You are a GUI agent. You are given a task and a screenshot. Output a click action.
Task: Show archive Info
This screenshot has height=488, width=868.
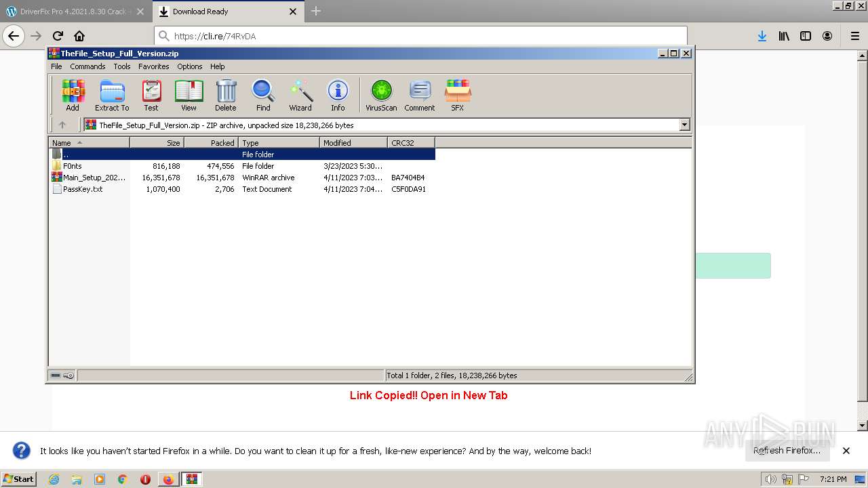coord(338,95)
